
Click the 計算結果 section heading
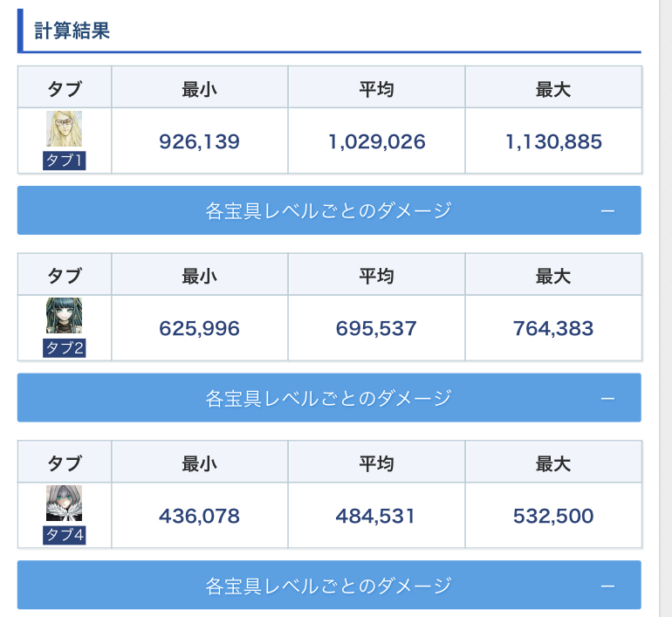72,31
